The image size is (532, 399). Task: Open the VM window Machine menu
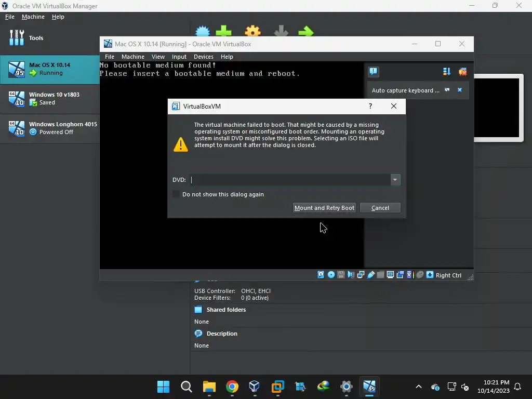click(x=133, y=57)
